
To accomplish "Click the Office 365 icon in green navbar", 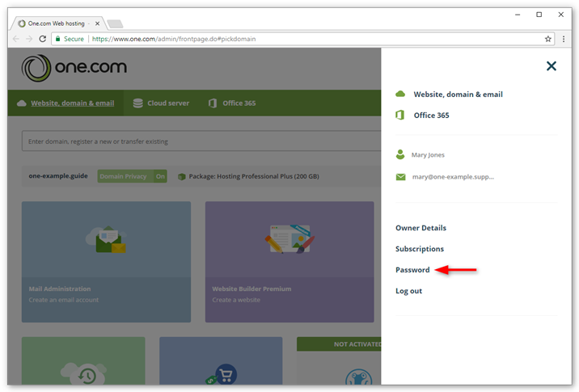I will 213,103.
